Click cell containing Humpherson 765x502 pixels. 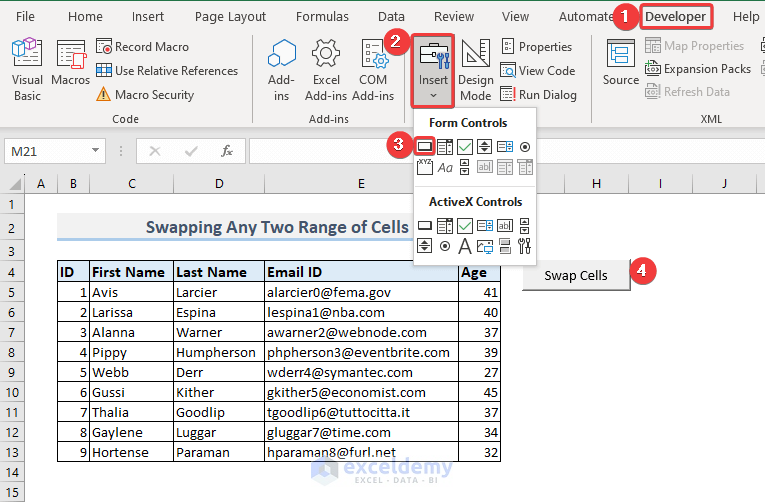[x=219, y=352]
